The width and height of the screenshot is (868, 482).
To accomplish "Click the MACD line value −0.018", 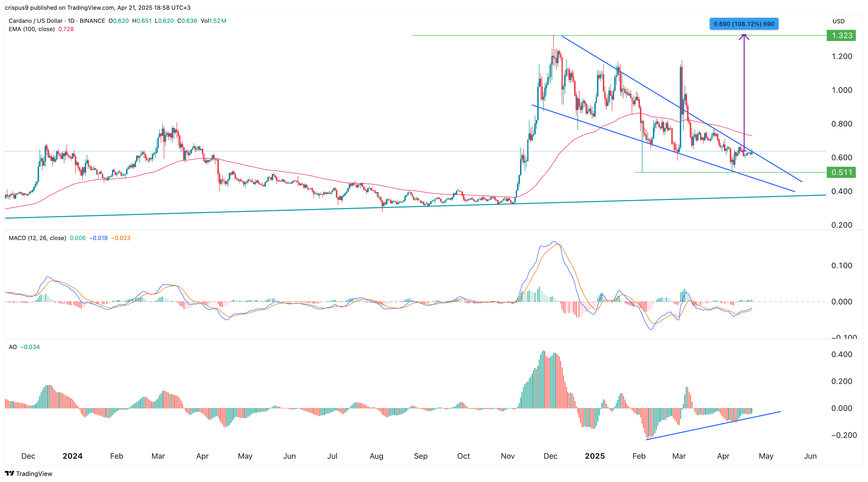I will tap(98, 238).
